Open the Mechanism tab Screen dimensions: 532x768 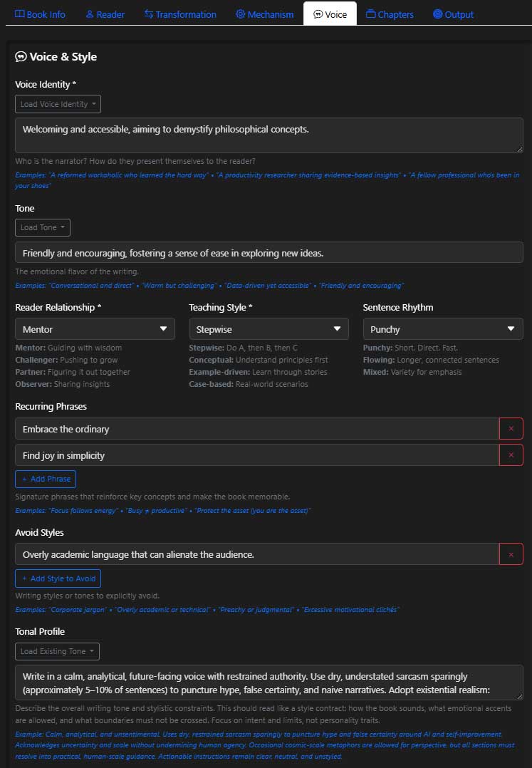point(265,14)
